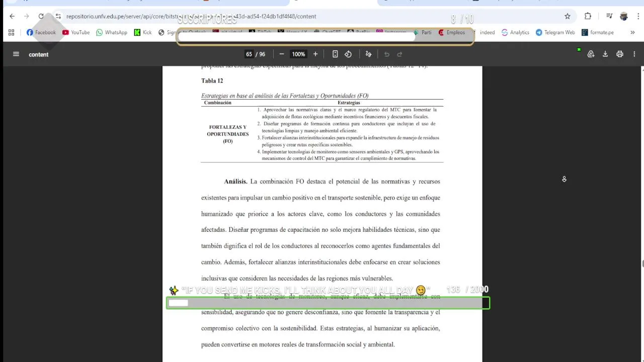Open PDF viewer more actions menu
Viewport: 644px width, 362px height.
(x=634, y=54)
